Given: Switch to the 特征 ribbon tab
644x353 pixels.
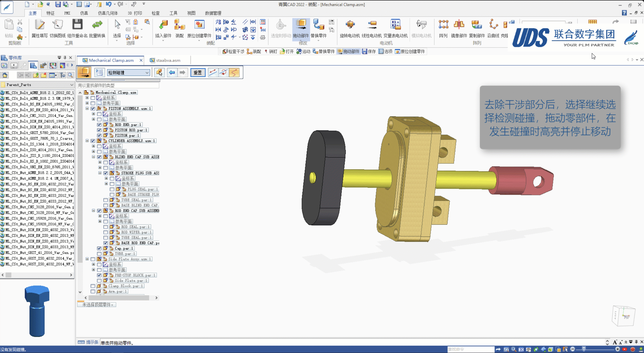Looking at the screenshot, I should coord(50,13).
